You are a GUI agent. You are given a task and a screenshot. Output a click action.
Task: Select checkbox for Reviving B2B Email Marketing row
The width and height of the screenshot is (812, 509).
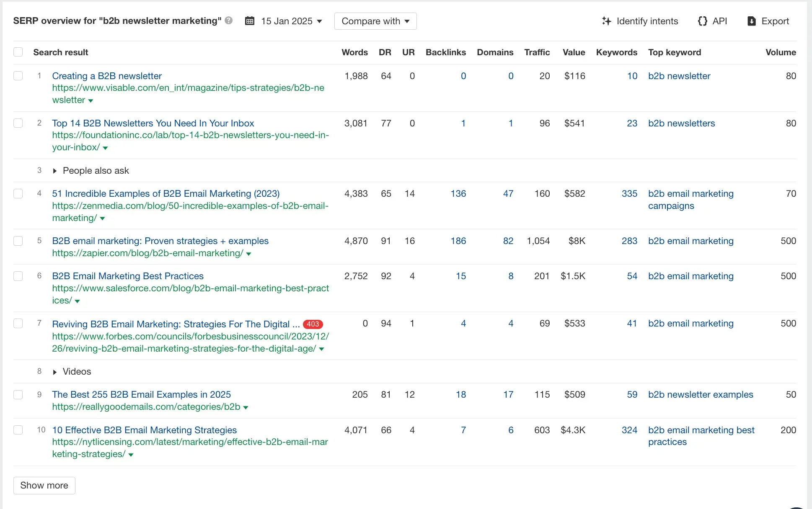pyautogui.click(x=18, y=323)
